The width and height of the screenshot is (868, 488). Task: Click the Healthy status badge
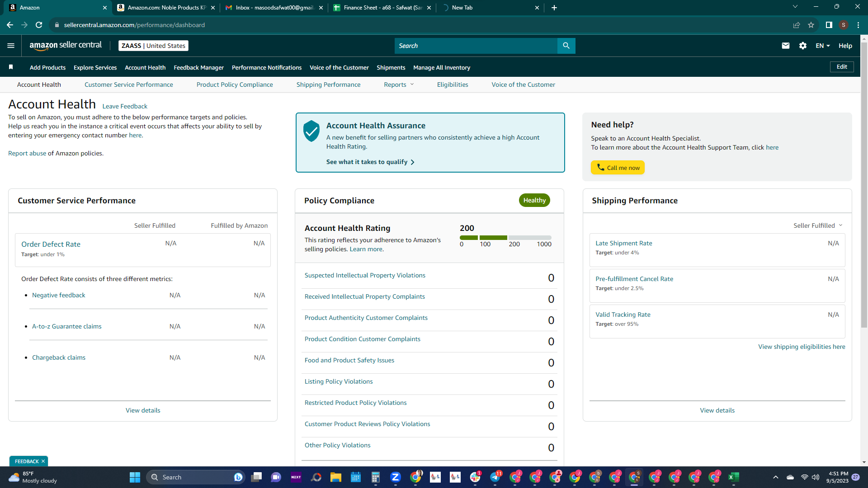pos(534,200)
